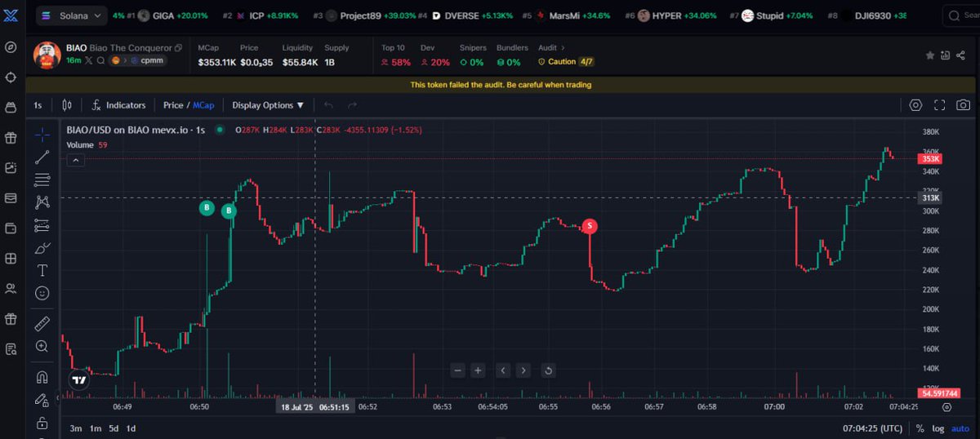The width and height of the screenshot is (980, 439).
Task: Toggle percent scale on price axis
Action: [x=920, y=428]
